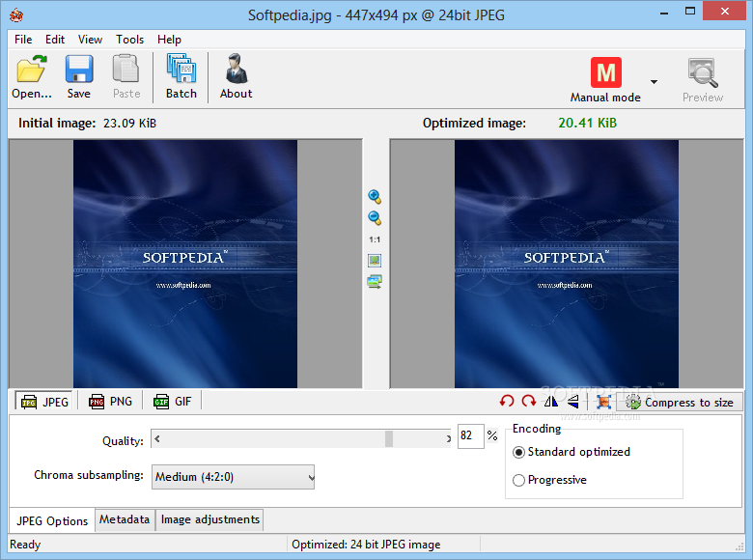This screenshot has height=560, width=753.
Task: Maximize the application window
Action: tap(690, 12)
